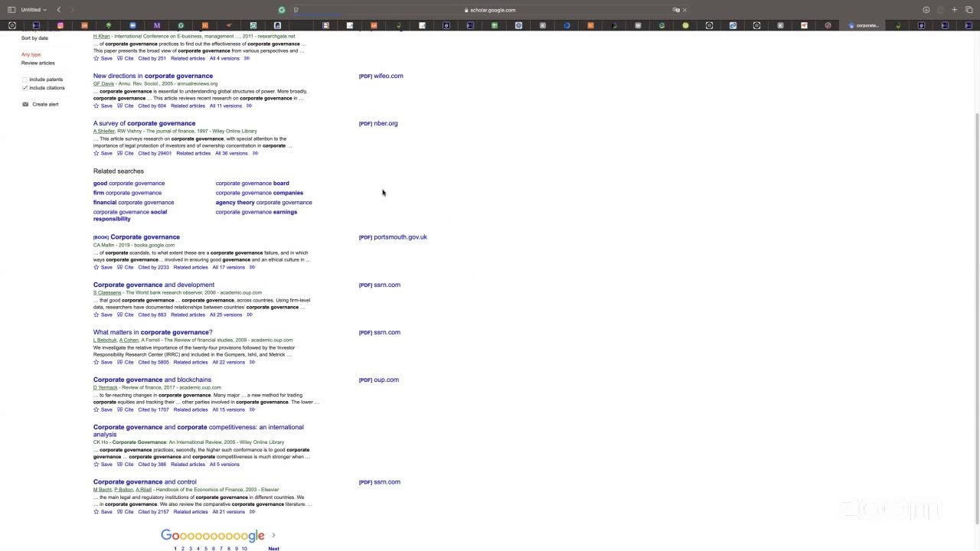
Task: Cite 'Corporate governance and control' result
Action: [126, 512]
